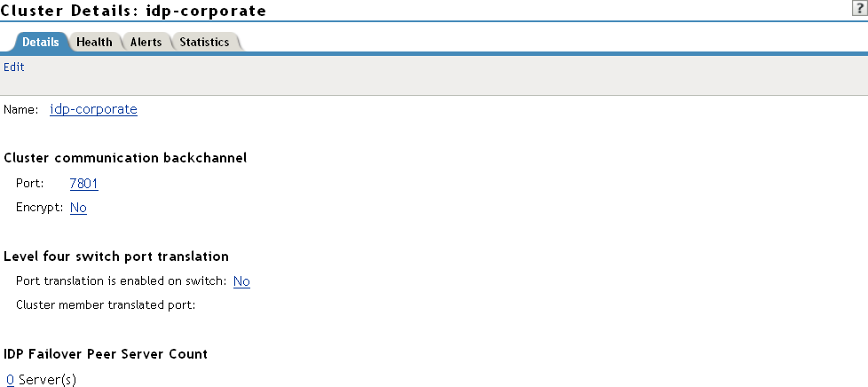Click the 'IDP Failover Peer Server Count' heading

tap(106, 353)
